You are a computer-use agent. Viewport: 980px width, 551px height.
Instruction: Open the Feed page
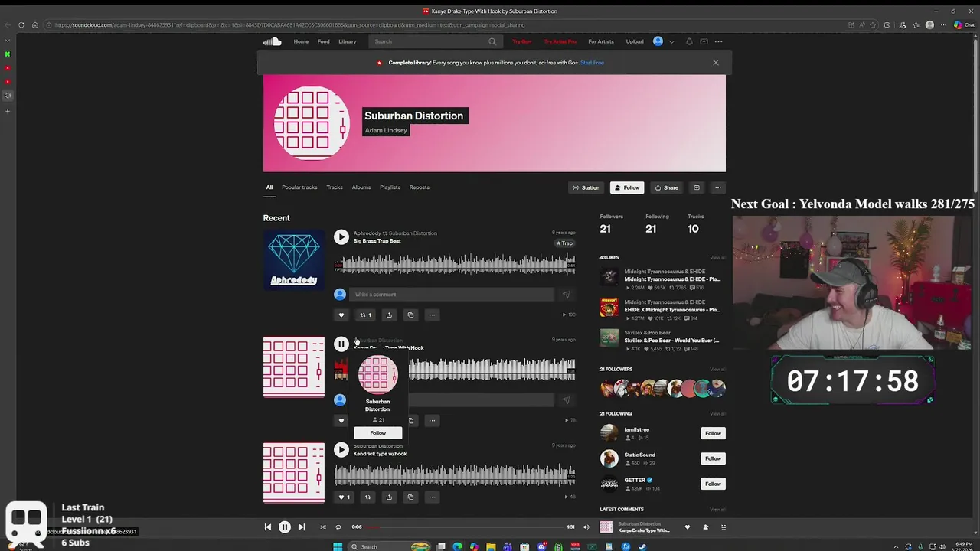pos(324,41)
